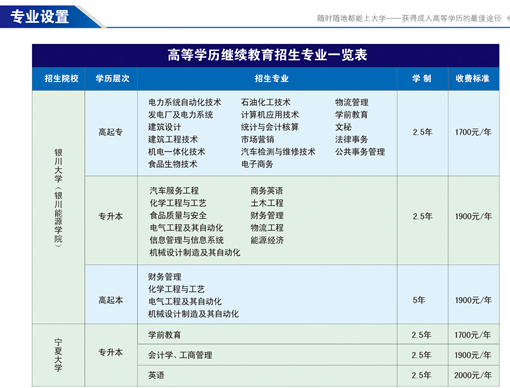Choose 电气工程及其自动化 in the 高起本 list
The width and height of the screenshot is (510, 388).
[185, 301]
